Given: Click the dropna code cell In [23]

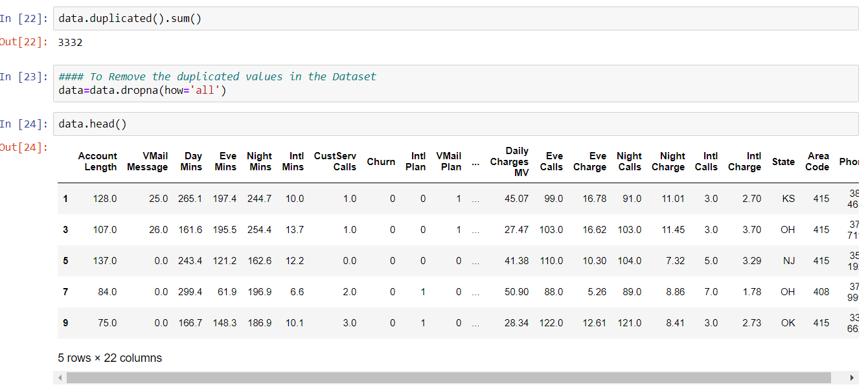Looking at the screenshot, I should 456,84.
